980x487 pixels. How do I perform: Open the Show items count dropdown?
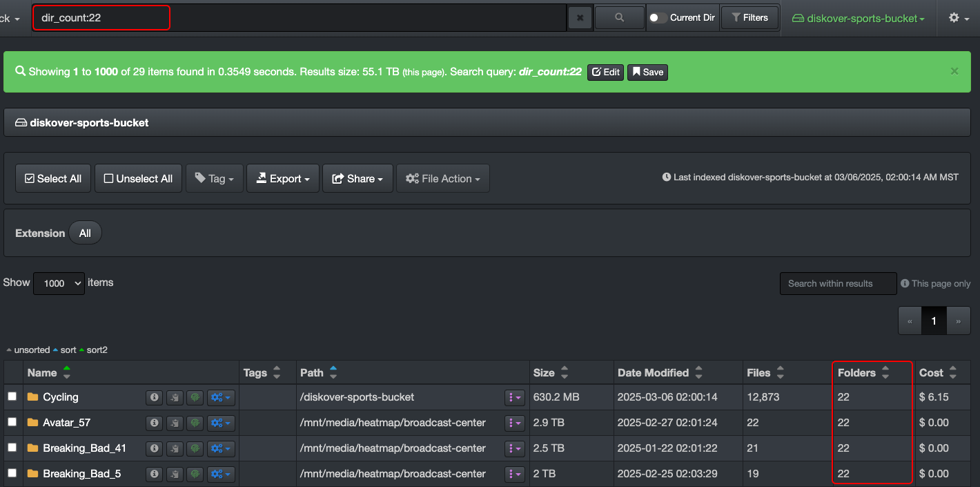click(x=59, y=283)
